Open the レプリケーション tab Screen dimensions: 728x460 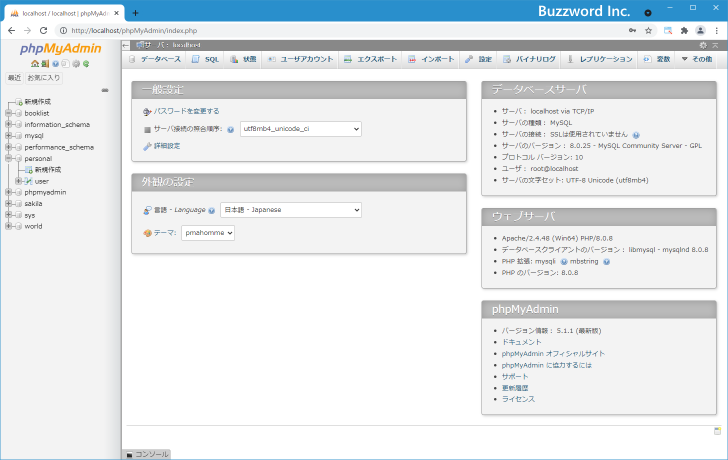point(599,59)
